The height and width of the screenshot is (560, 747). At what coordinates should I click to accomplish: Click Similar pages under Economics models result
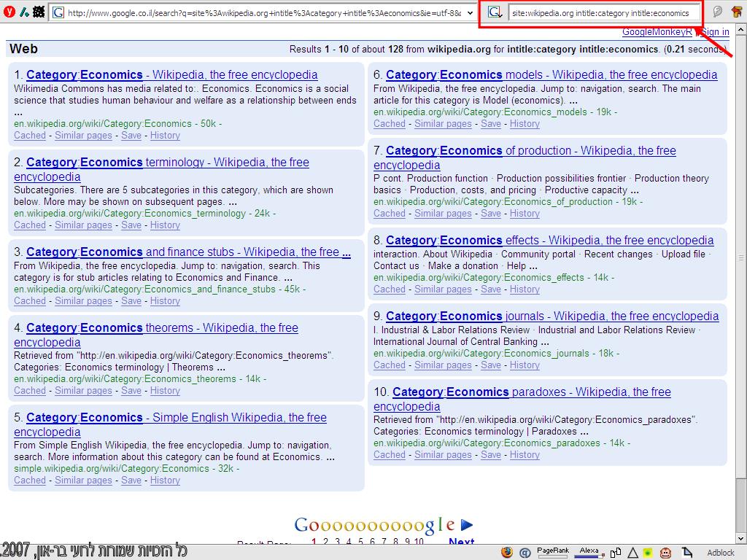pos(443,124)
